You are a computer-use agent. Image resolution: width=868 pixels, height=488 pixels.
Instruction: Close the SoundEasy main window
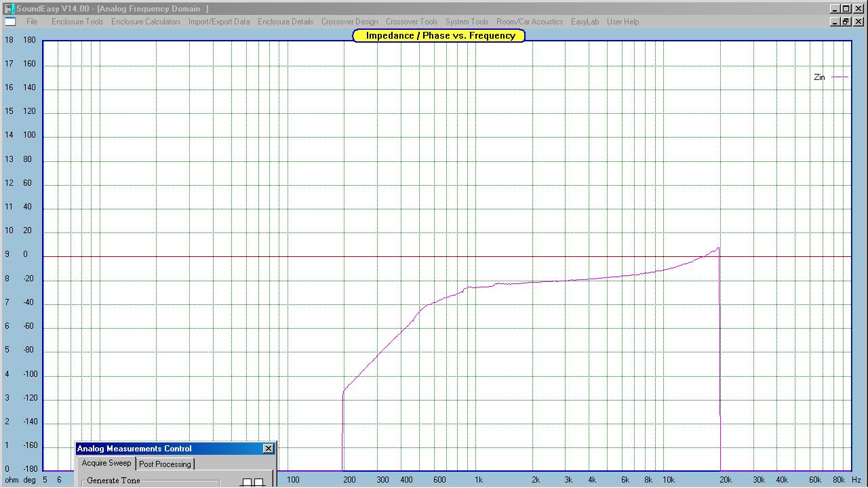(858, 9)
